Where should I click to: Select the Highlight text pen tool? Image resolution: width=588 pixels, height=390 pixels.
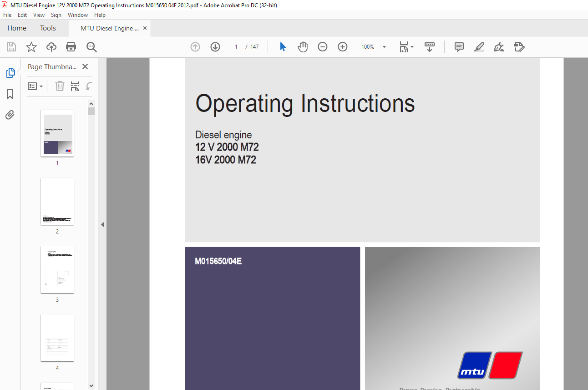coord(479,47)
